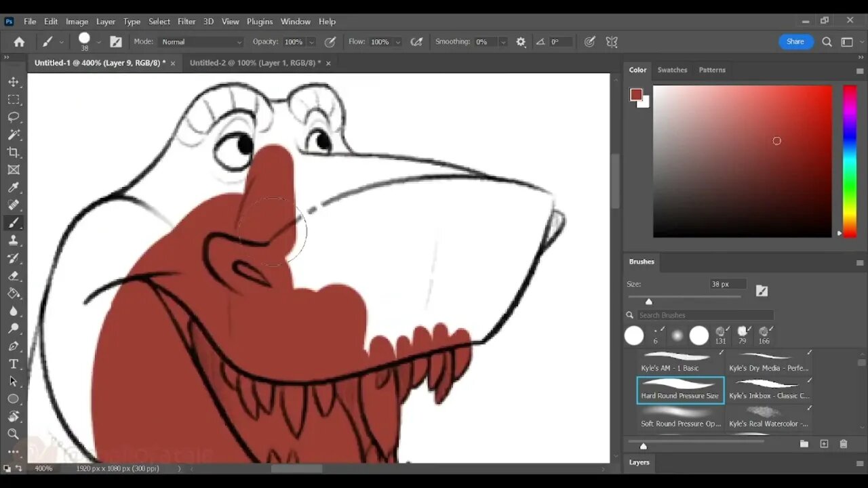Pick the Crop tool
The width and height of the screenshot is (868, 488).
tap(14, 152)
